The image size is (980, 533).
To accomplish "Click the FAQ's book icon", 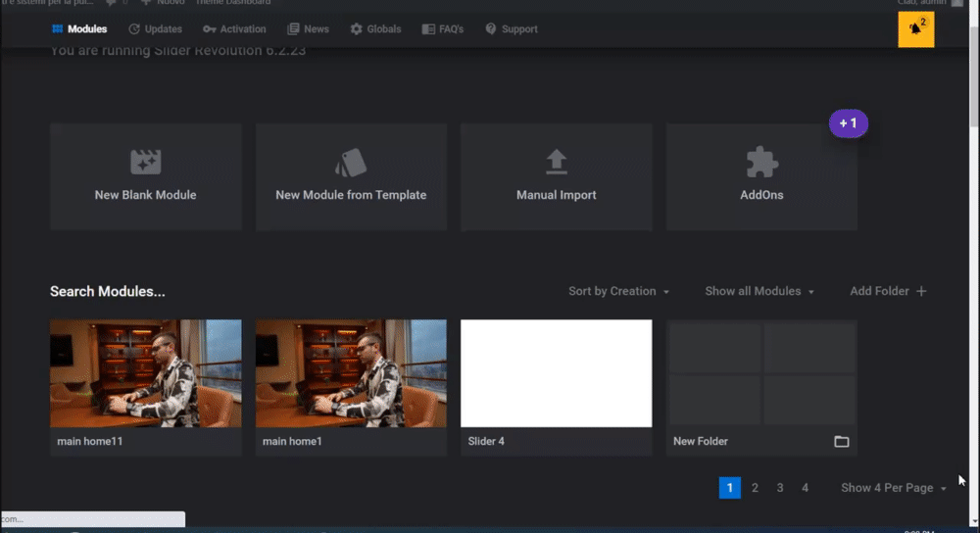I will [428, 28].
